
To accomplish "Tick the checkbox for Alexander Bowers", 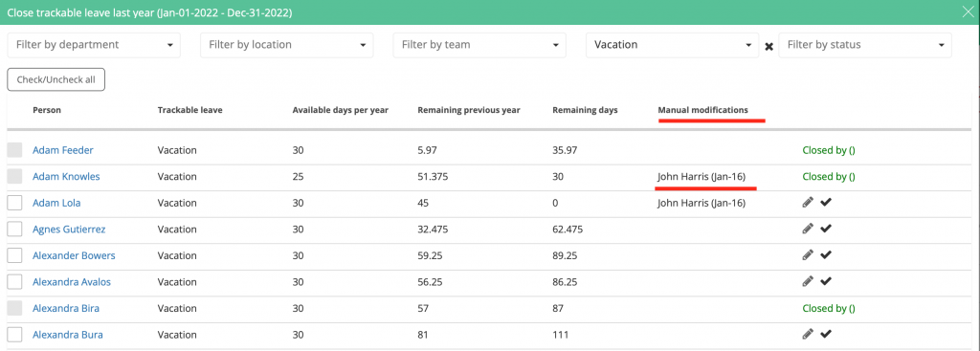I will coord(14,255).
